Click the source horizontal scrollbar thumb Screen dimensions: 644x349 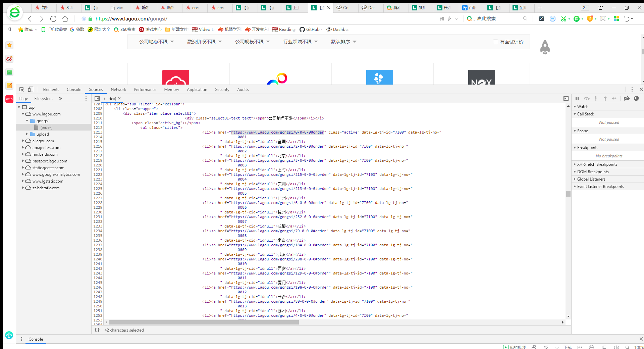point(204,322)
